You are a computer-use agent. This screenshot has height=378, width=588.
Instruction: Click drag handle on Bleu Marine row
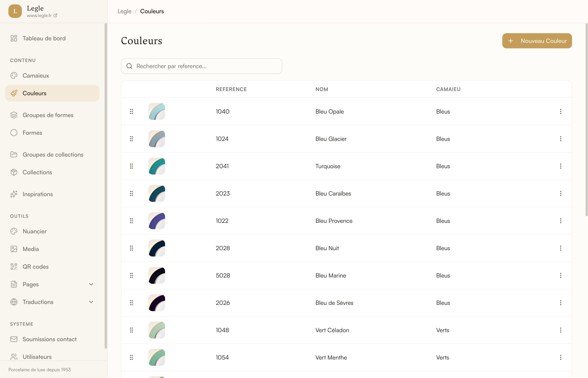click(x=131, y=275)
